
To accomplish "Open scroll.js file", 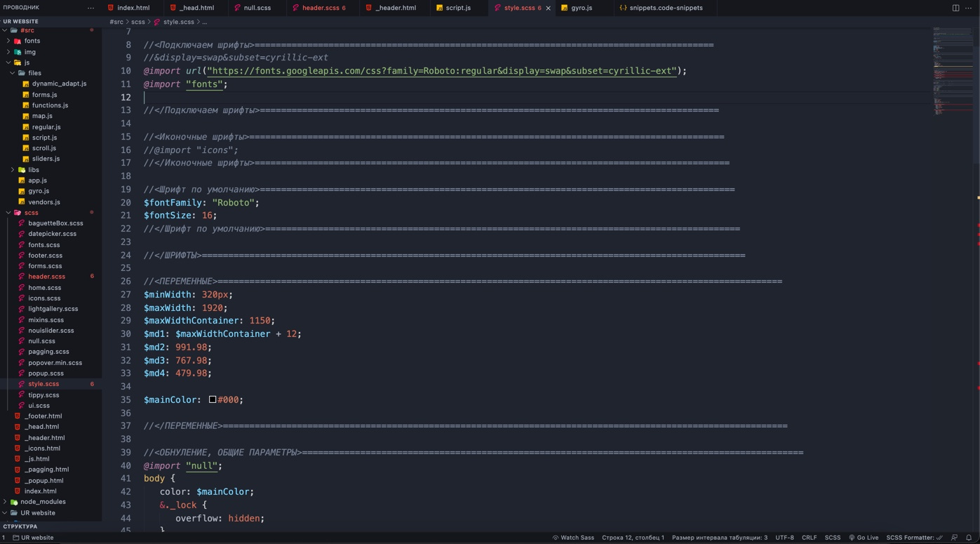I will click(x=43, y=148).
